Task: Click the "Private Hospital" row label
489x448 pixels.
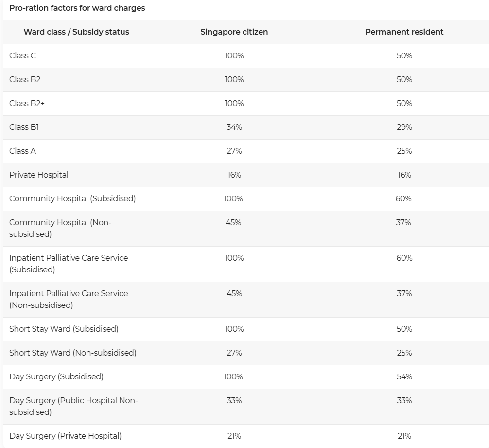Action: click(39, 175)
